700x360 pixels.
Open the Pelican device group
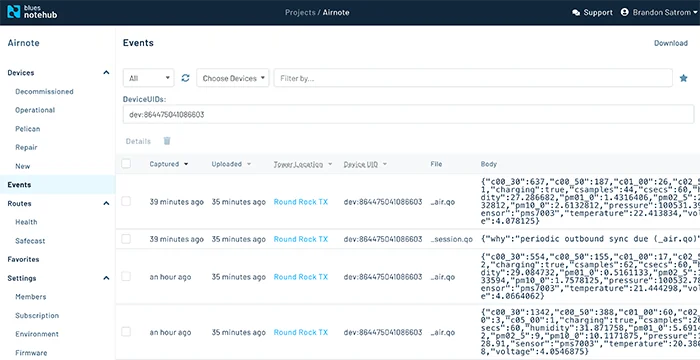28,129
